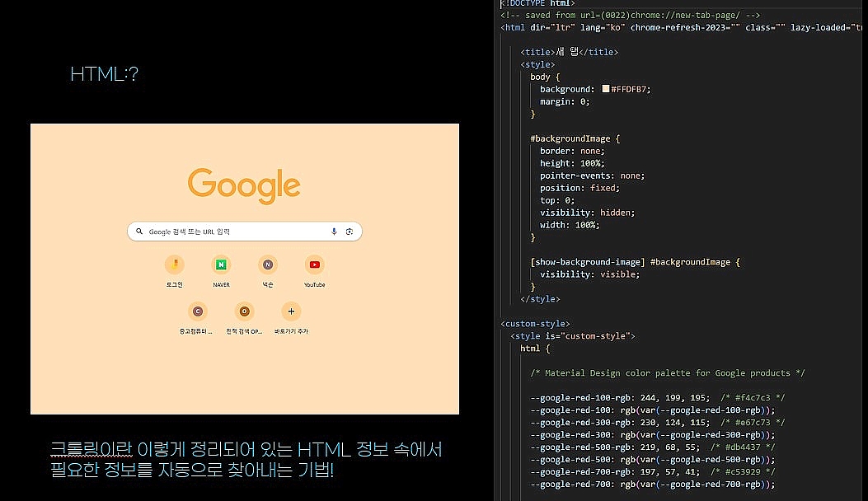The width and height of the screenshot is (868, 501).
Task: Click the 'border: none;' code line
Action: tap(572, 151)
